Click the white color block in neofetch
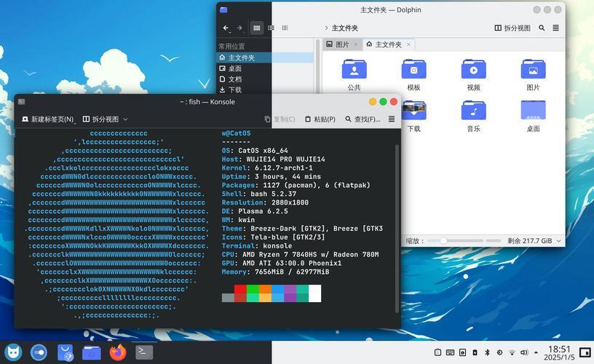 pyautogui.click(x=314, y=293)
